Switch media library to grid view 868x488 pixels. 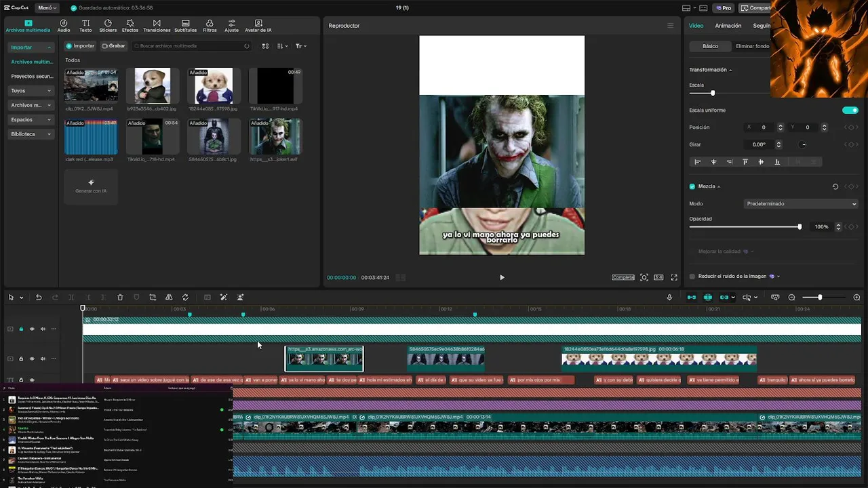pyautogui.click(x=266, y=46)
